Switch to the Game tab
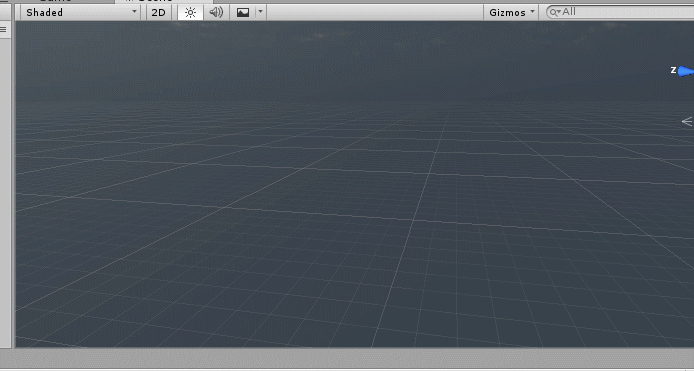 [55, 1]
